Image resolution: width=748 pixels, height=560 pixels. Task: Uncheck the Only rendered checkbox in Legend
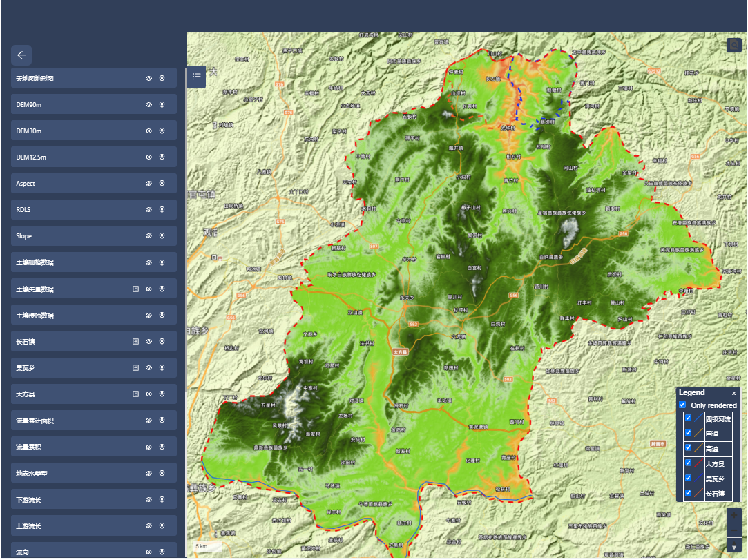point(683,405)
